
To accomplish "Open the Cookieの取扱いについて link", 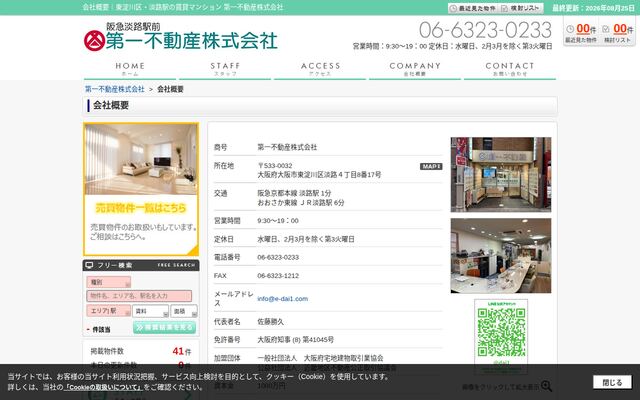I will [x=103, y=387].
